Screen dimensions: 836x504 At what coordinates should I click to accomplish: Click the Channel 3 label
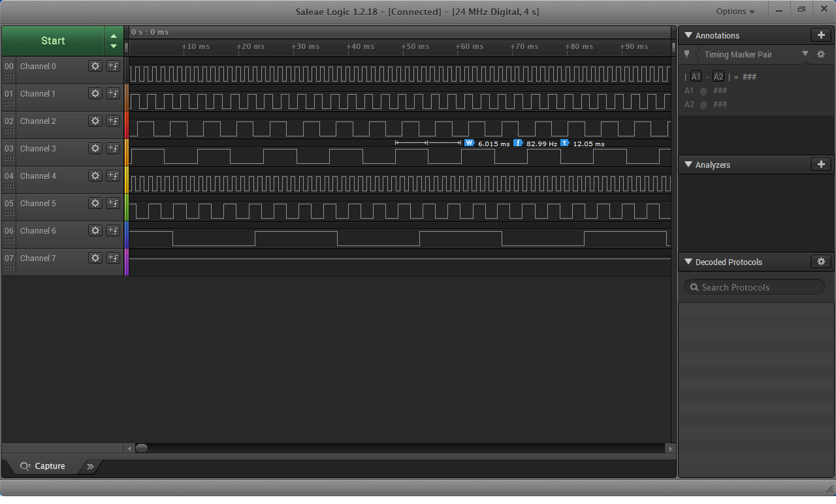pos(38,148)
